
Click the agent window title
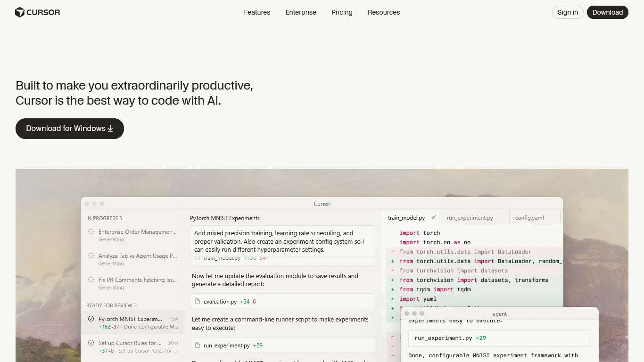(500, 314)
